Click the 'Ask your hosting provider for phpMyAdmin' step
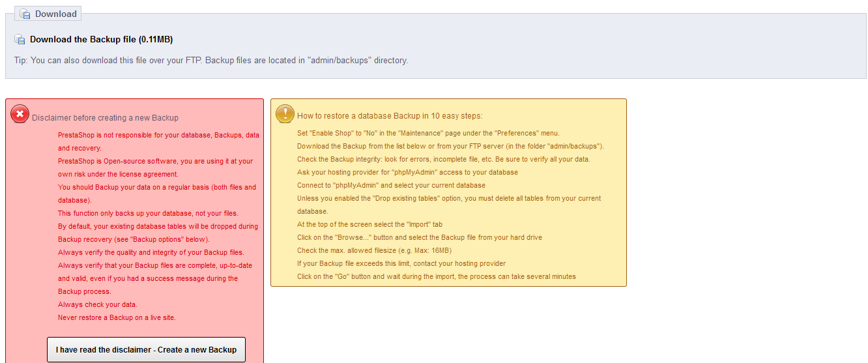The image size is (868, 363). coord(407,172)
